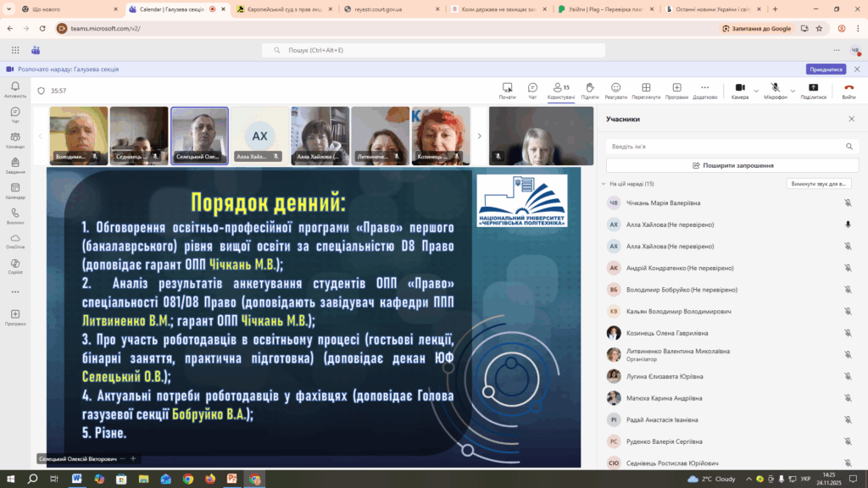
Task: Click the 'Поширити запрошення' button
Action: 732,165
